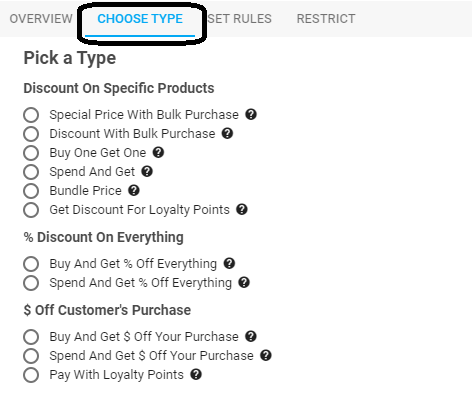Viewport: 472px width, 398px height.
Task: Click the help icon beside Buy One Get One
Action: [x=158, y=152]
